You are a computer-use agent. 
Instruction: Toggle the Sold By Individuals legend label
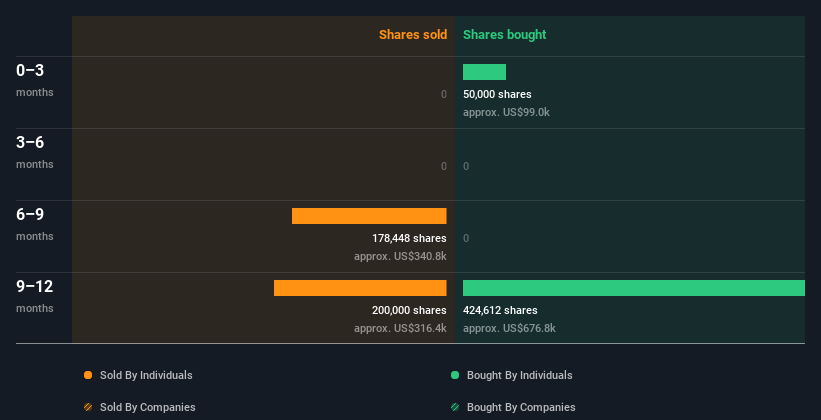[x=146, y=375]
